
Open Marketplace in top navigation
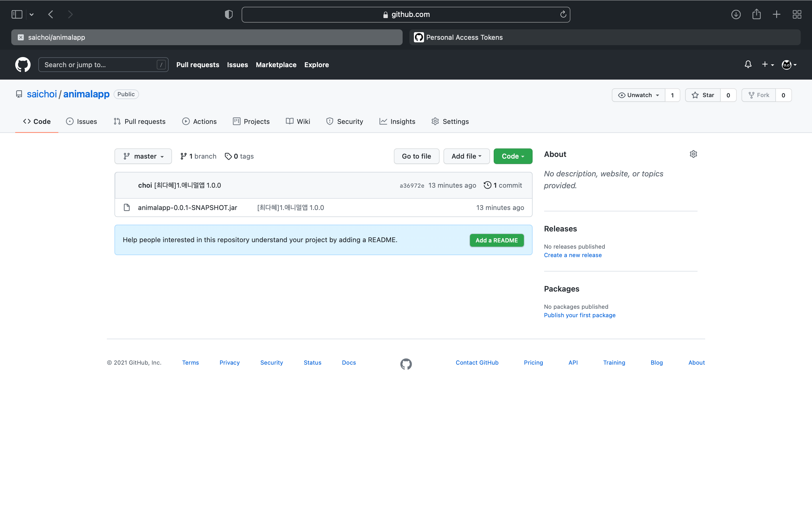click(x=276, y=65)
